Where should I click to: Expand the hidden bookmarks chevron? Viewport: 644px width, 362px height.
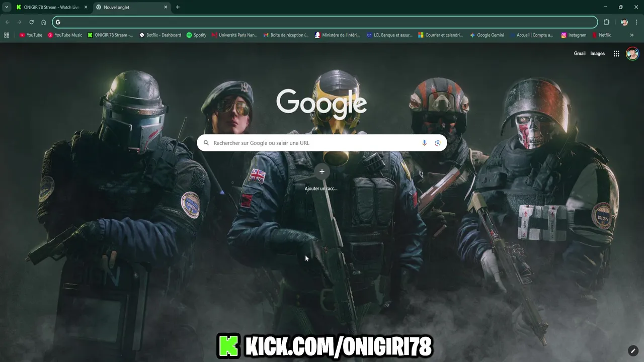[x=631, y=35]
